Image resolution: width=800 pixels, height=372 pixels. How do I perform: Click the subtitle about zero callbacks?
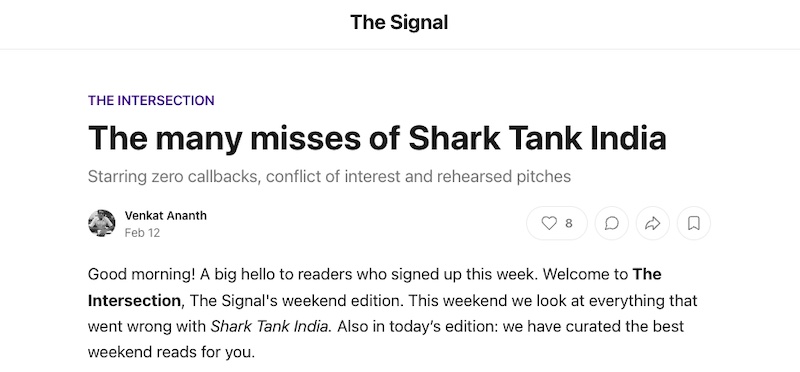(x=329, y=177)
